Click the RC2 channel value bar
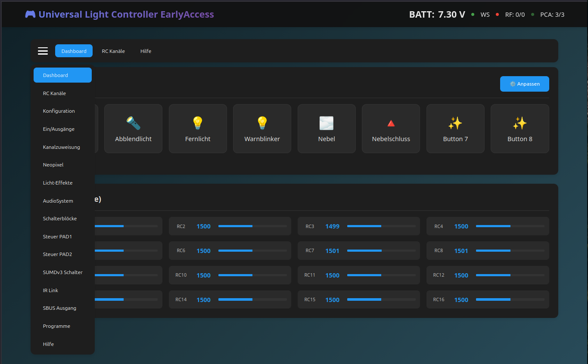Viewport: 588px width, 364px height. click(x=252, y=226)
